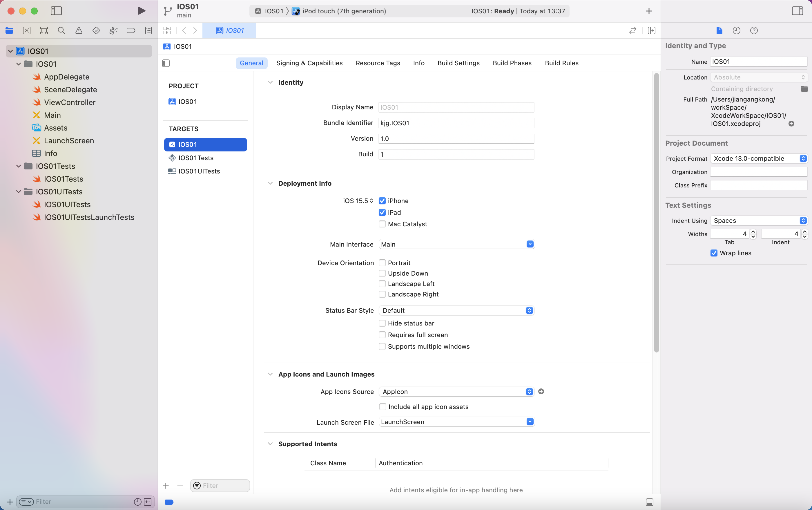The height and width of the screenshot is (510, 812).
Task: Switch to the Info tab
Action: coord(418,63)
